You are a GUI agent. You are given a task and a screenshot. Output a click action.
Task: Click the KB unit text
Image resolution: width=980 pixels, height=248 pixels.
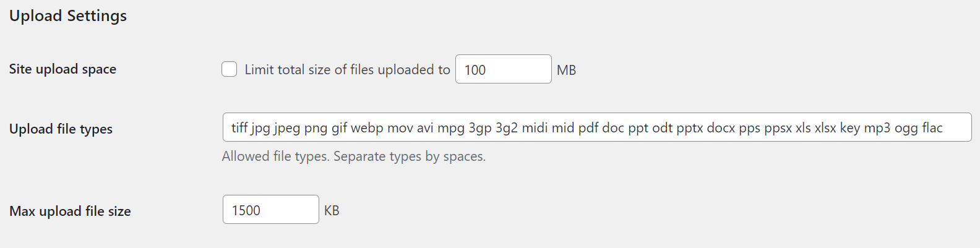332,210
